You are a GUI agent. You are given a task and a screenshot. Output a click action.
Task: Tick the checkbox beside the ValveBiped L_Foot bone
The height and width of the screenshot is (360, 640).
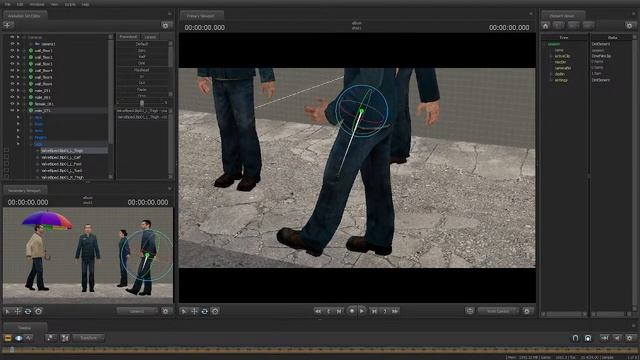[6, 164]
